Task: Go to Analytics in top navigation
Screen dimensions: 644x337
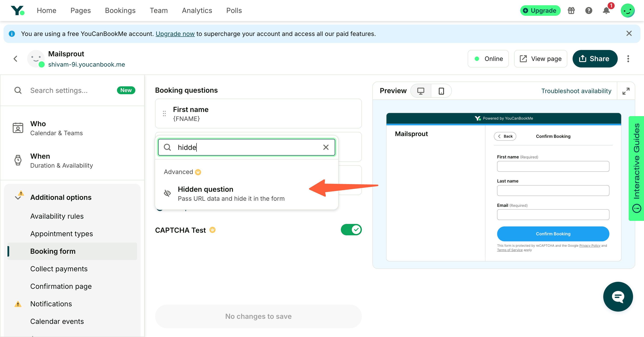Action: [x=197, y=11]
